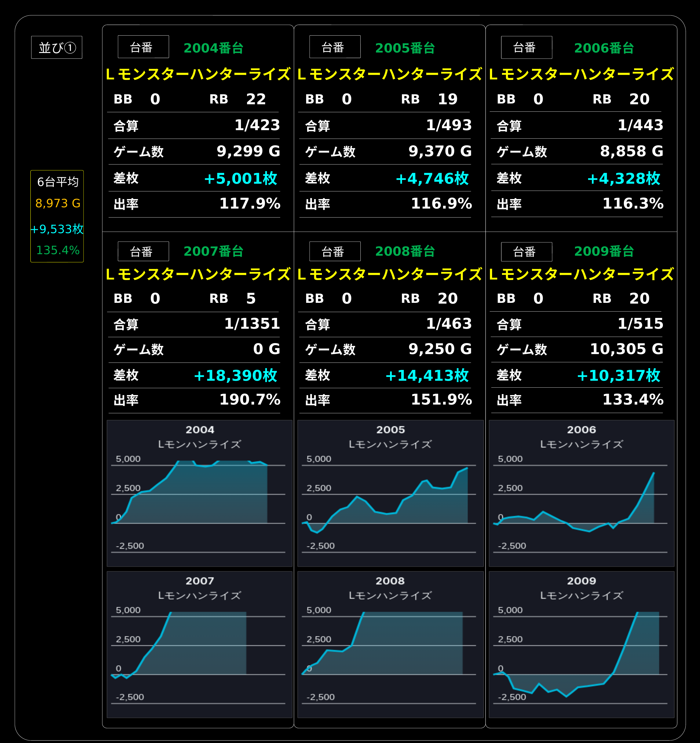Viewport: 700px width, 743px height.
Task: Click the RB count 20 for machine 2008
Action: [447, 299]
